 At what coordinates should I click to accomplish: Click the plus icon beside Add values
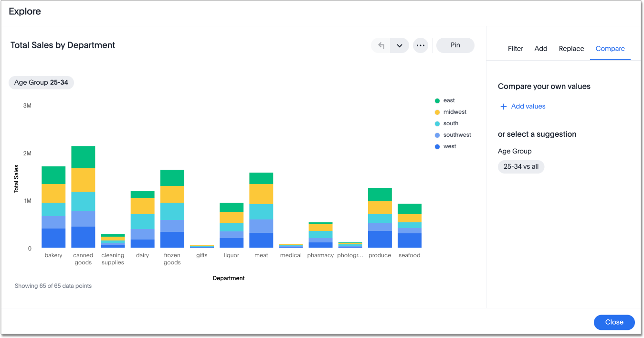pos(503,107)
